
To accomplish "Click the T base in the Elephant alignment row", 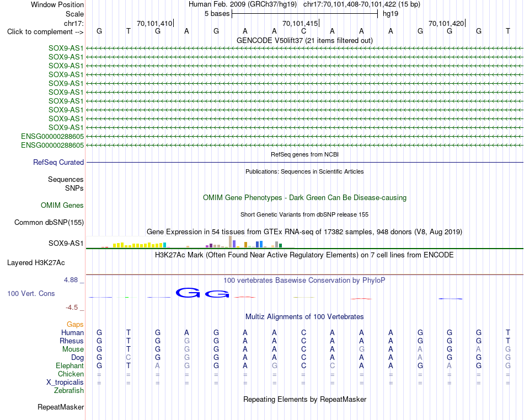I will click(129, 366).
